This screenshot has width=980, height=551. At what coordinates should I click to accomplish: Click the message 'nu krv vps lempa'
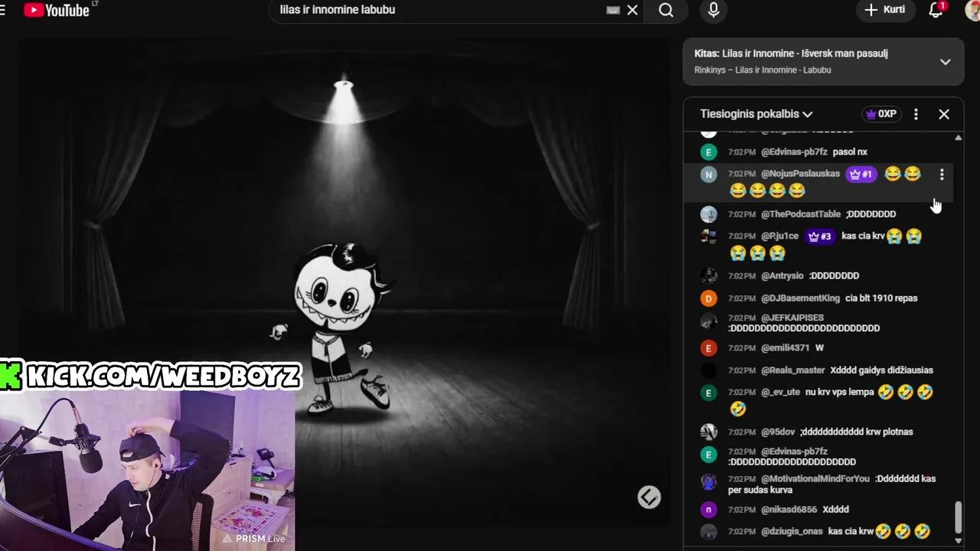click(x=840, y=392)
